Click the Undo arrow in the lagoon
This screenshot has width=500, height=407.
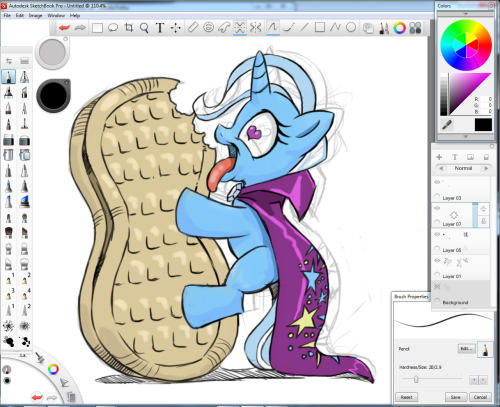click(x=37, y=397)
